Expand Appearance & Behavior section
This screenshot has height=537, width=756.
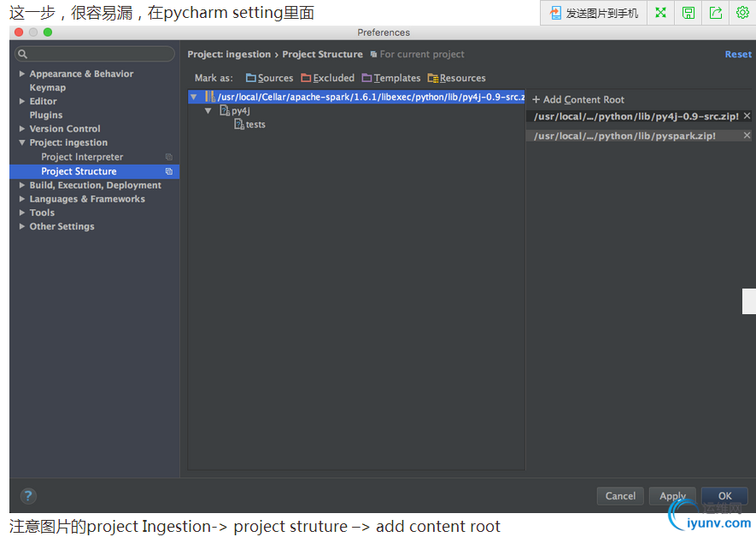pyautogui.click(x=21, y=73)
